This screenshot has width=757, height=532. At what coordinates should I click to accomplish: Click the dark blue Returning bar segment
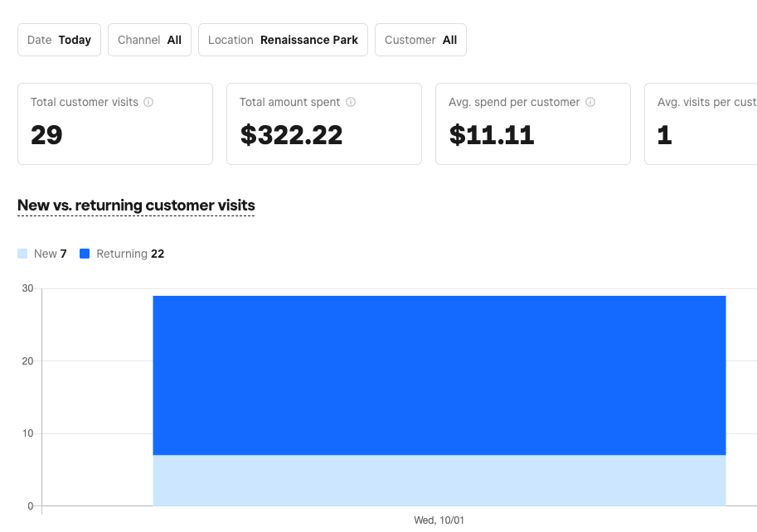pyautogui.click(x=439, y=375)
